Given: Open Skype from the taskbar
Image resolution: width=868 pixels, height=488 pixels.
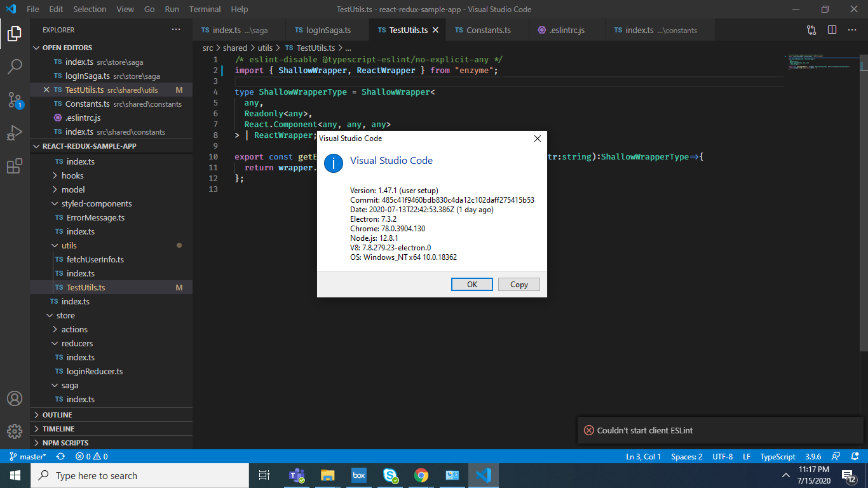Looking at the screenshot, I should tap(390, 475).
